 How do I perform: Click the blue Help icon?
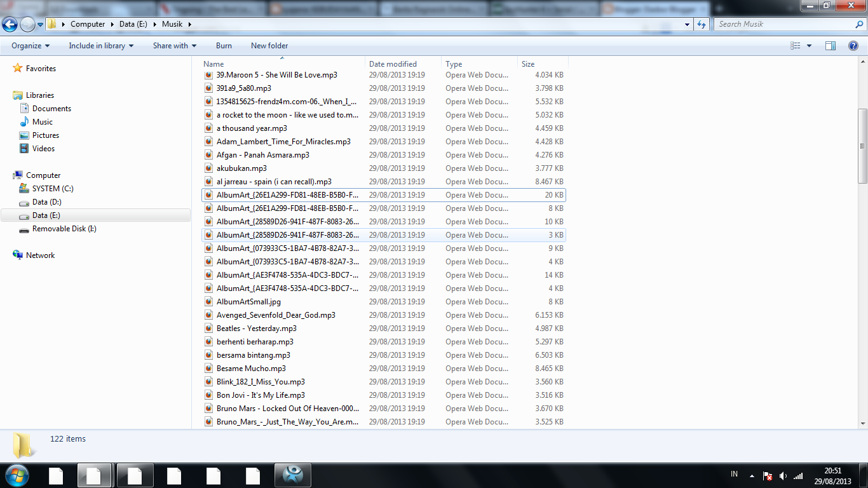[853, 46]
